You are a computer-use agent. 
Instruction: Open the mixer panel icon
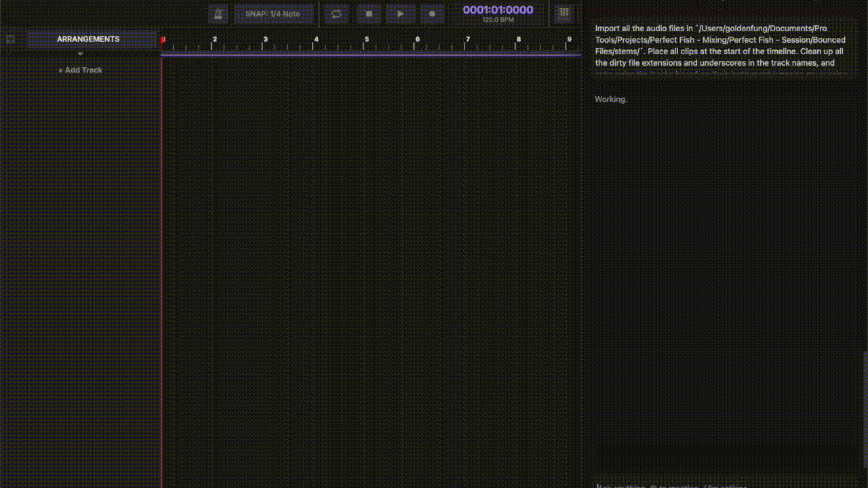pos(564,14)
